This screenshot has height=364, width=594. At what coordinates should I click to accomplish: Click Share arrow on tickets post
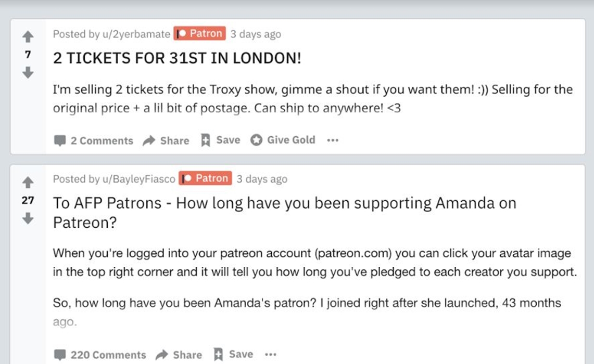coord(149,140)
